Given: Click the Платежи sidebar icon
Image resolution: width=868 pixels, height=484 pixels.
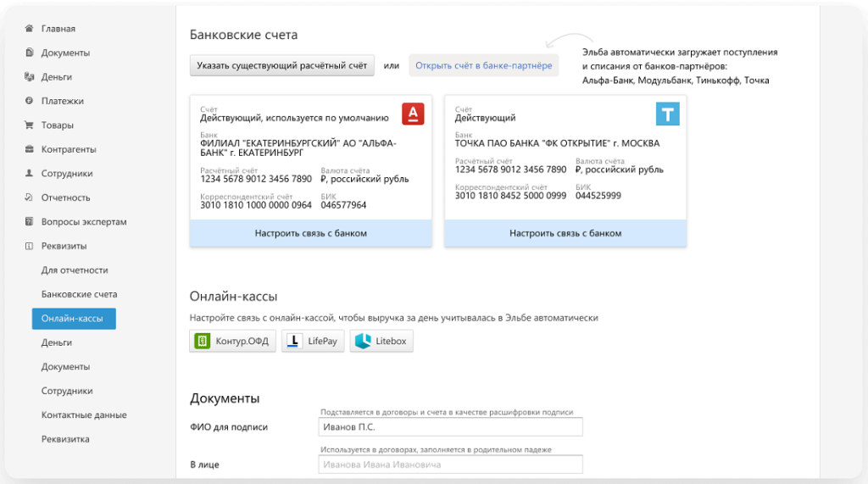Looking at the screenshot, I should tap(29, 101).
